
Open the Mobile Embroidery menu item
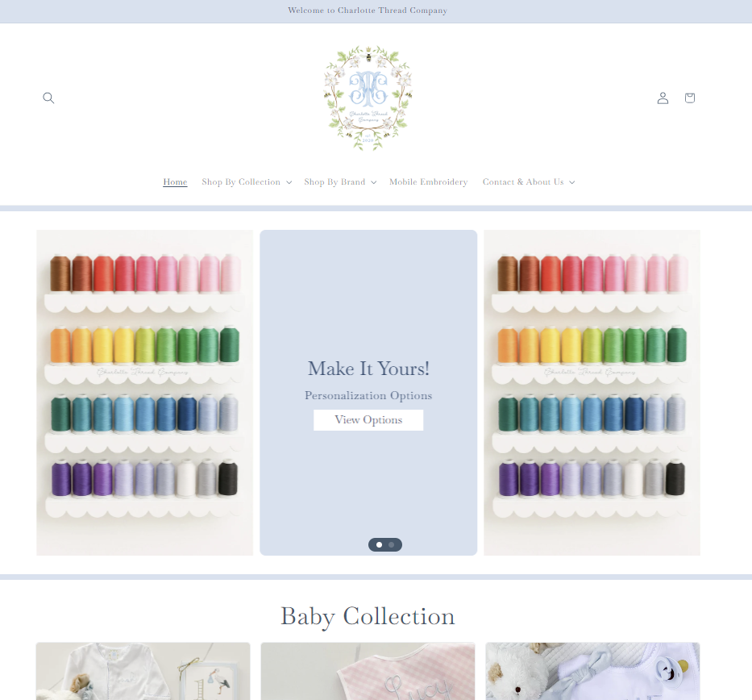(428, 181)
